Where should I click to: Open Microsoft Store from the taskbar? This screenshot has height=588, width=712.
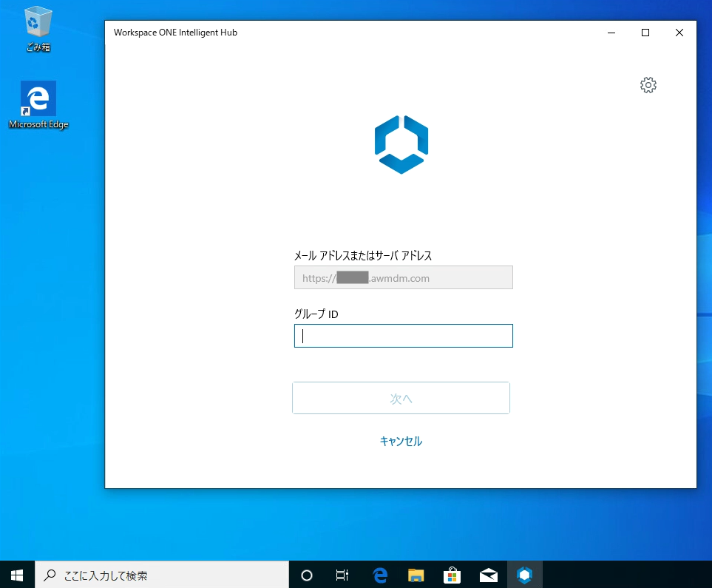tap(452, 574)
